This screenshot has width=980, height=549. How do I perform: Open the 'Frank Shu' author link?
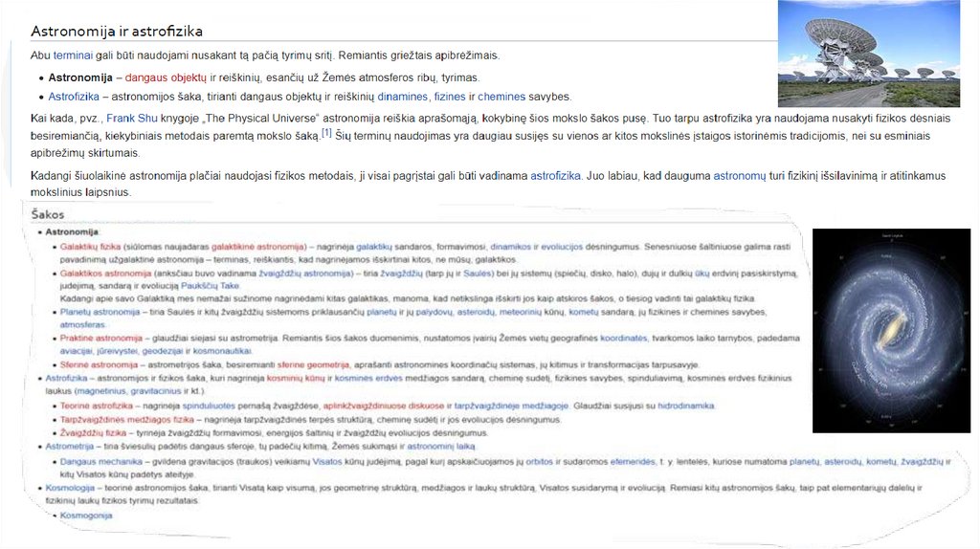pos(132,118)
